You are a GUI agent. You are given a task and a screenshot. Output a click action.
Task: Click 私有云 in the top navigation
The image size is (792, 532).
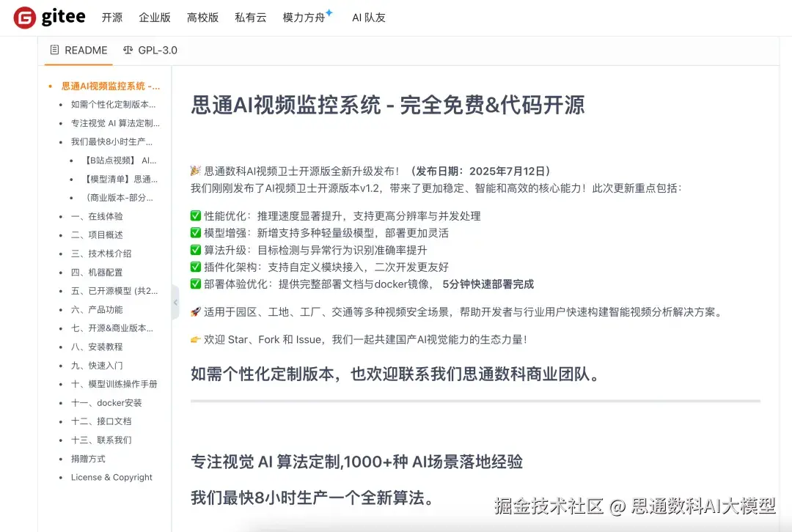point(250,18)
